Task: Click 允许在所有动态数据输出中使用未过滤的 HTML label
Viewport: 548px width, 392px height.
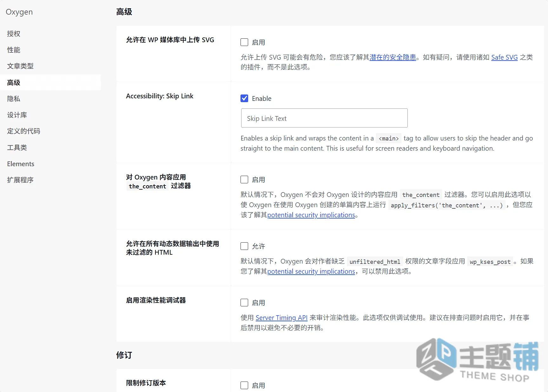Action: click(x=173, y=248)
